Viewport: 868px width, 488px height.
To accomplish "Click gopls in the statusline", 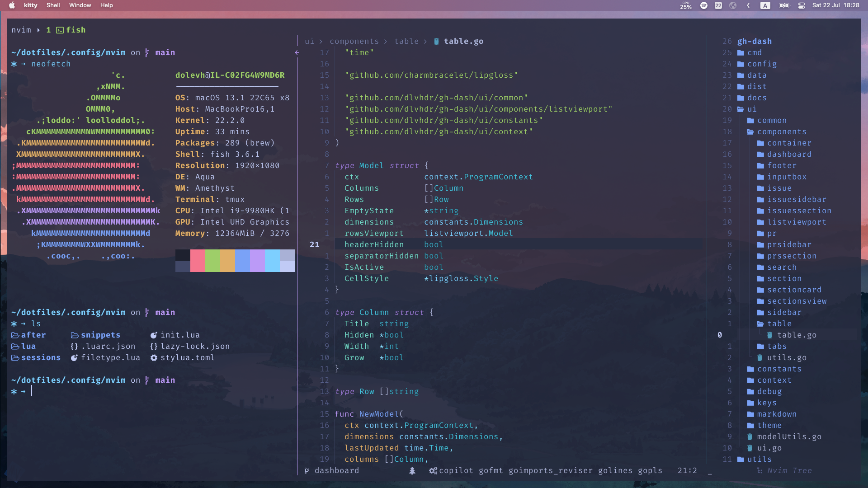I will (x=650, y=471).
